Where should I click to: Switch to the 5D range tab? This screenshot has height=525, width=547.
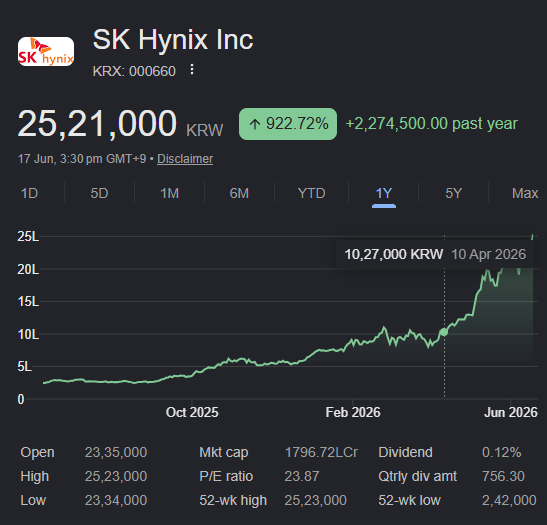click(x=99, y=193)
